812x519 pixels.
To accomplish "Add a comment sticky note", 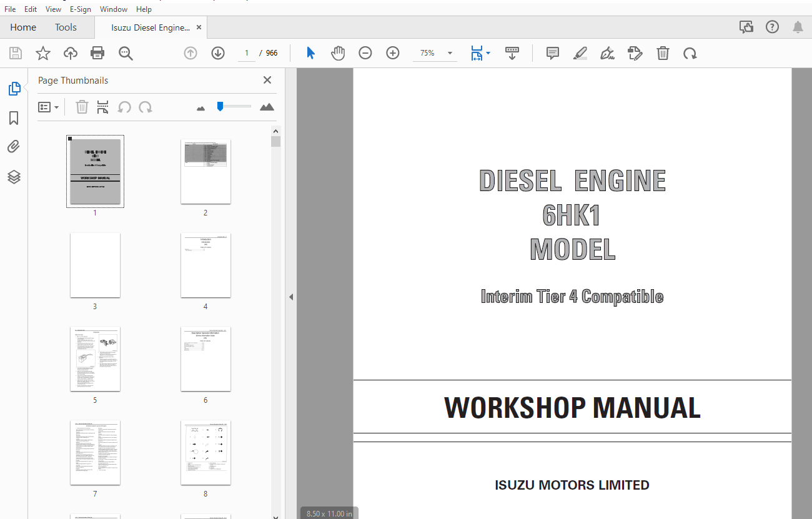I will pyautogui.click(x=553, y=53).
